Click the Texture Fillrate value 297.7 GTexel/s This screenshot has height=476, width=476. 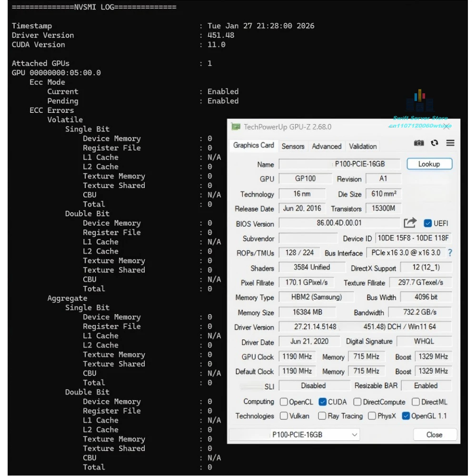(x=420, y=282)
